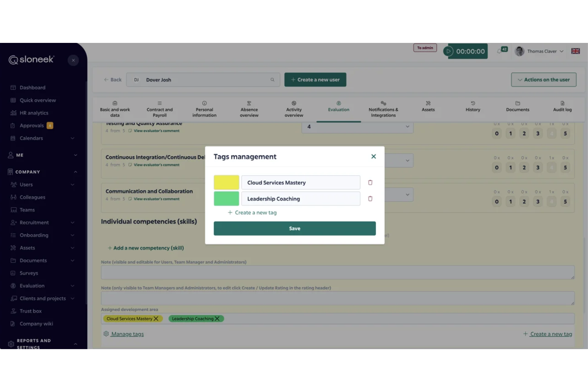The height and width of the screenshot is (392, 588).
Task: Select the Approvals sidebar icon
Action: pos(13,125)
